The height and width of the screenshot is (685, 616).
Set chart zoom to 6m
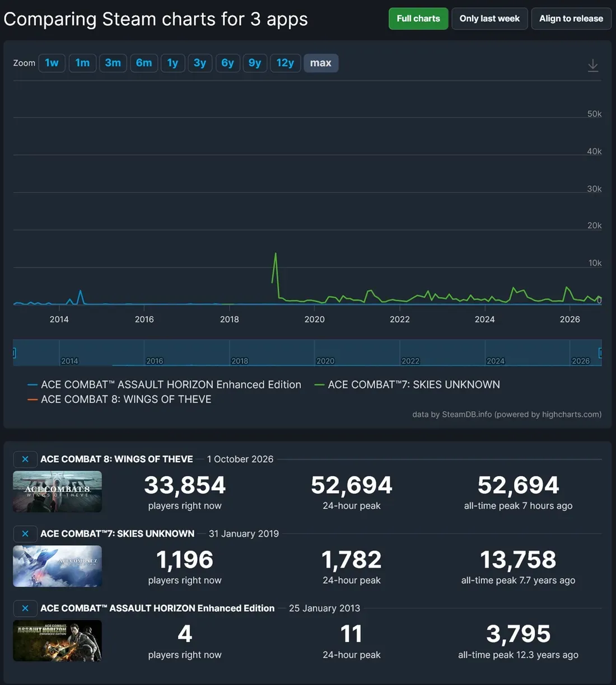pyautogui.click(x=144, y=63)
